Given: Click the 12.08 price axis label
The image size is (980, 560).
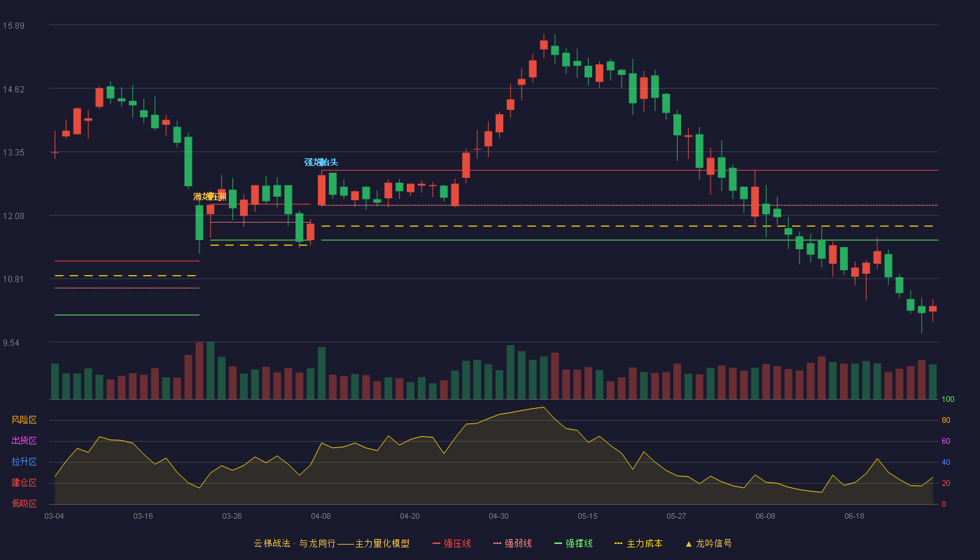Looking at the screenshot, I should pyautogui.click(x=13, y=216).
